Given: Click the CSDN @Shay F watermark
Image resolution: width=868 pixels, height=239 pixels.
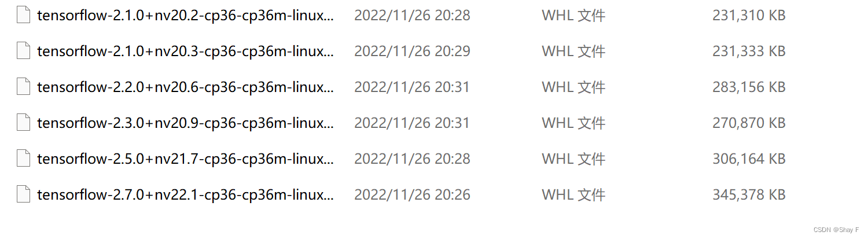Looking at the screenshot, I should pyautogui.click(x=836, y=230).
